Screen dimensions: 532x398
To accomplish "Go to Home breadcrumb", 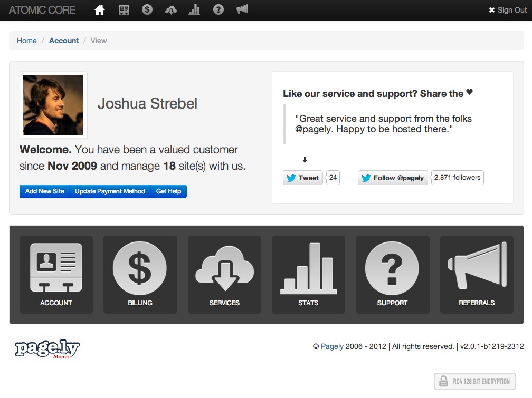I will point(27,41).
